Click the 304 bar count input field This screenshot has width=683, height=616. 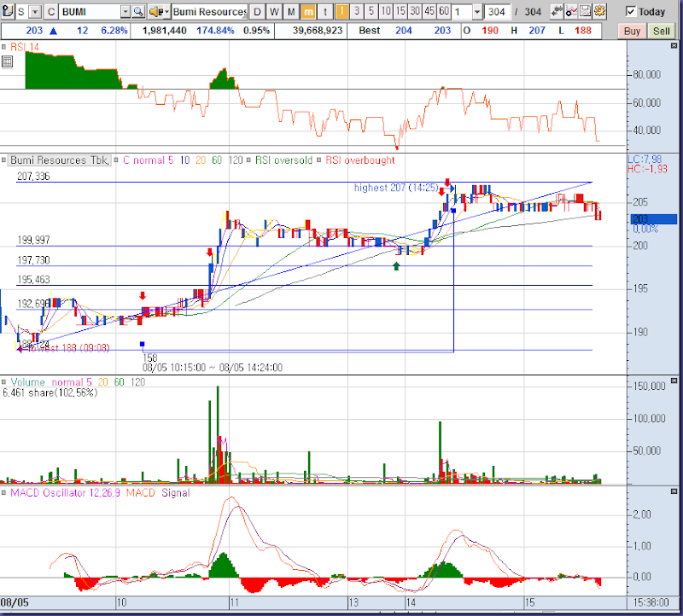pos(497,12)
